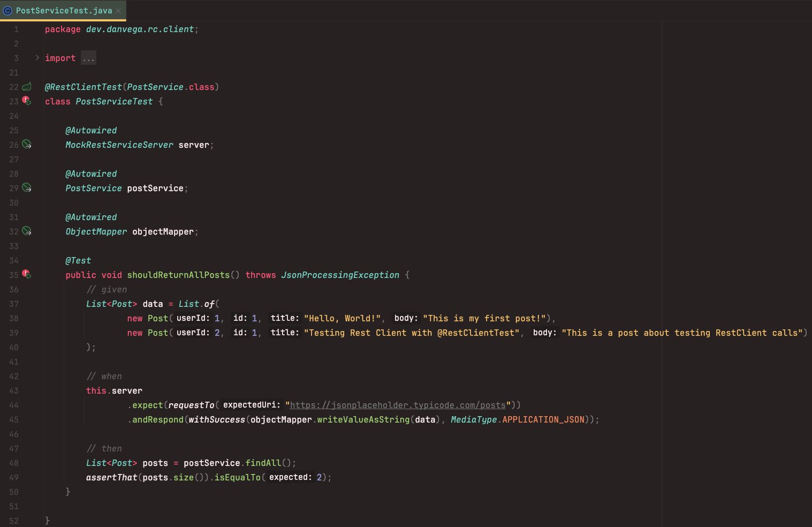The width and height of the screenshot is (812, 527).
Task: Click the "Testing Rest Client with @RestClientTest" string
Action: click(412, 333)
